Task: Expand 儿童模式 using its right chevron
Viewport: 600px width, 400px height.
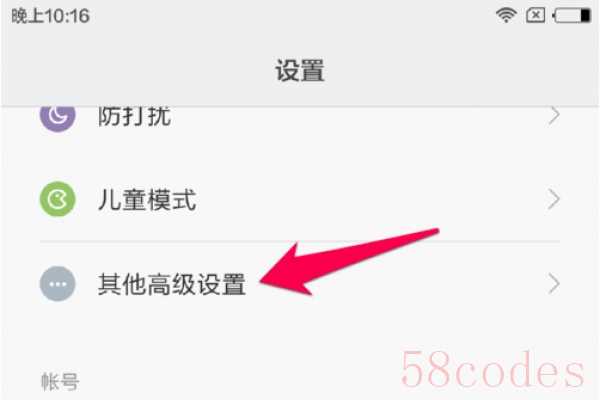Action: tap(553, 199)
